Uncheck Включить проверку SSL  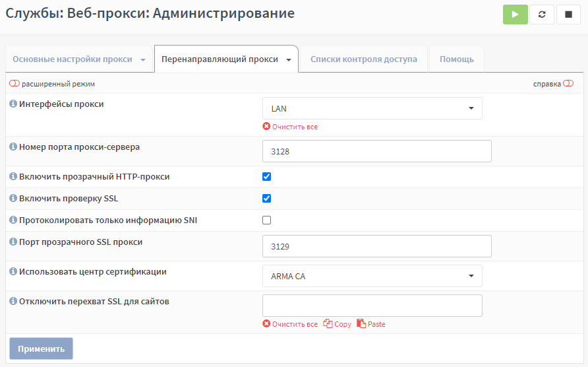266,198
